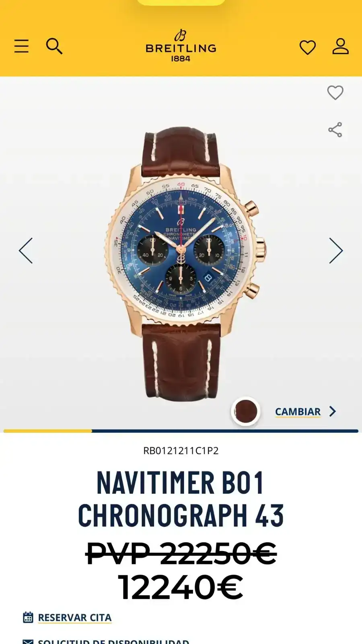Add watch to favorites heart outline

(335, 93)
